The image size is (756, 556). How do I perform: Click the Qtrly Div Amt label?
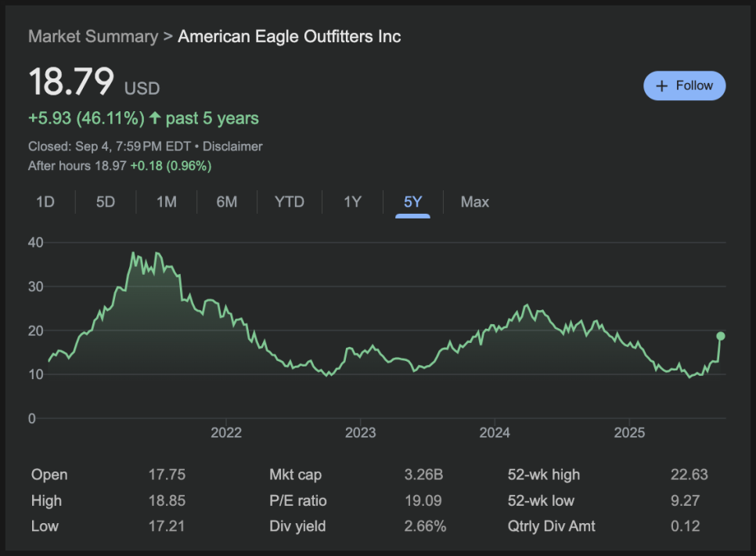551,526
